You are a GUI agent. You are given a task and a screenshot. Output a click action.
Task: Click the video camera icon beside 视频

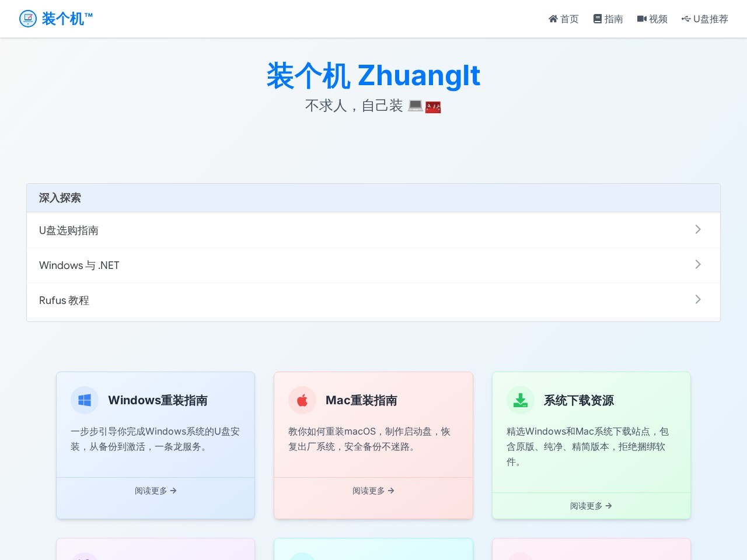tap(642, 19)
